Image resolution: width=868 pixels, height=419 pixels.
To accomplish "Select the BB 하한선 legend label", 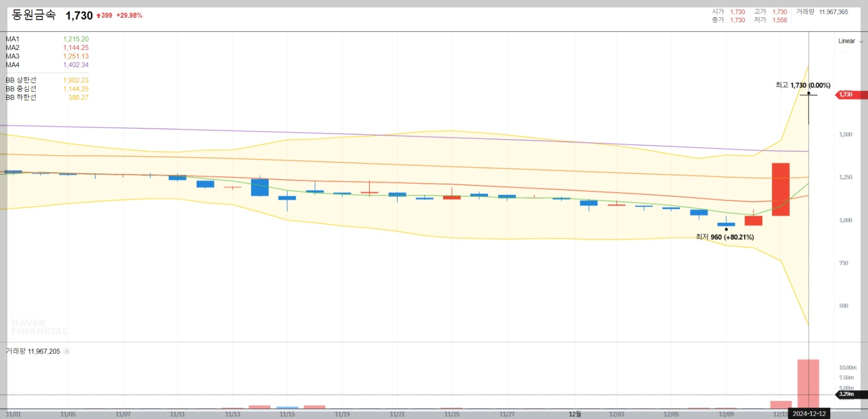I will pos(21,97).
